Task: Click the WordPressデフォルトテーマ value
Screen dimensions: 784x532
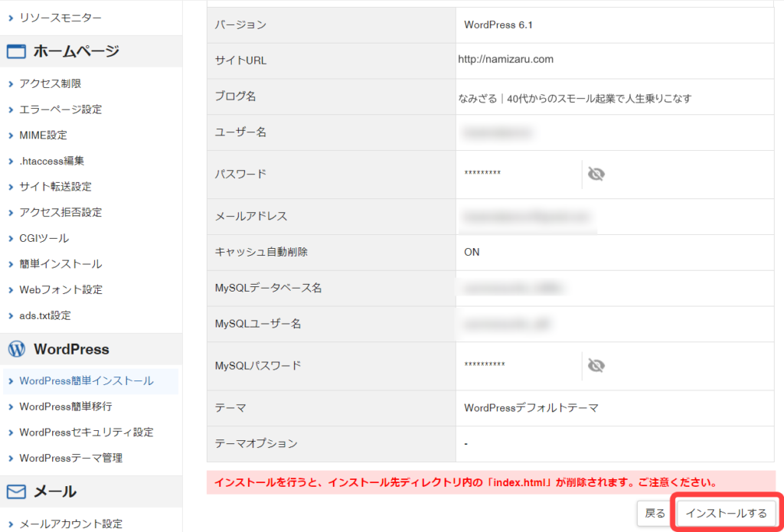Action: [x=531, y=408]
